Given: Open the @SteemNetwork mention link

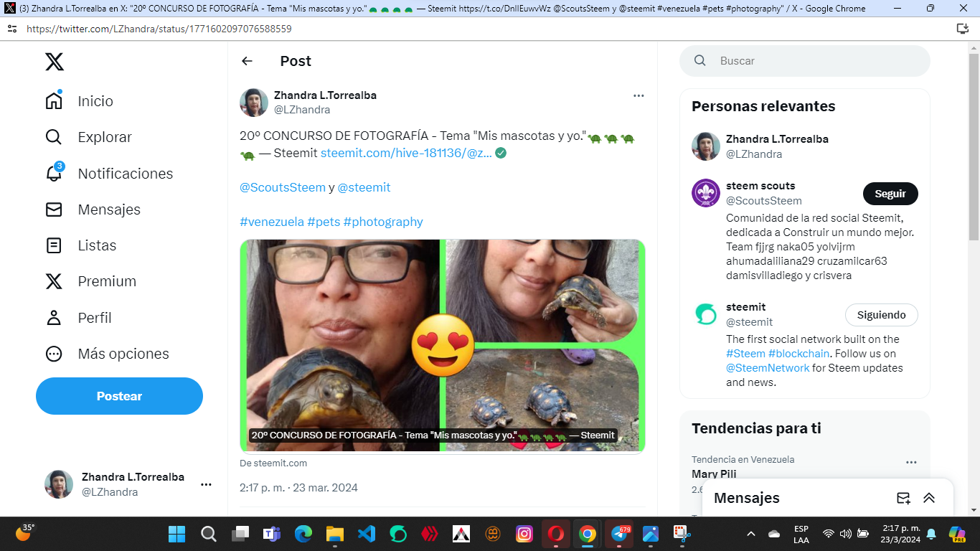Looking at the screenshot, I should coord(768,368).
